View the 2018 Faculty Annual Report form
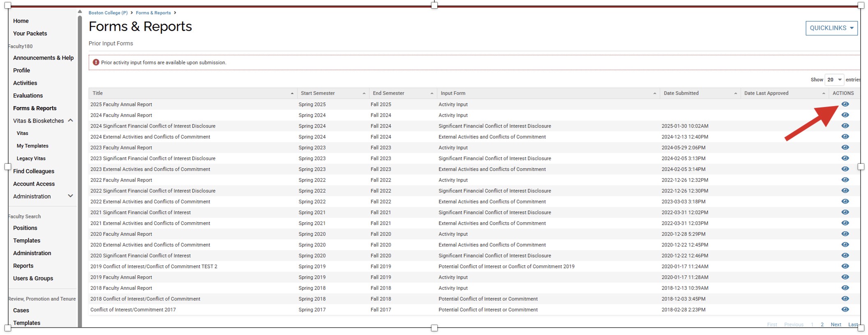868x335 pixels. point(845,288)
